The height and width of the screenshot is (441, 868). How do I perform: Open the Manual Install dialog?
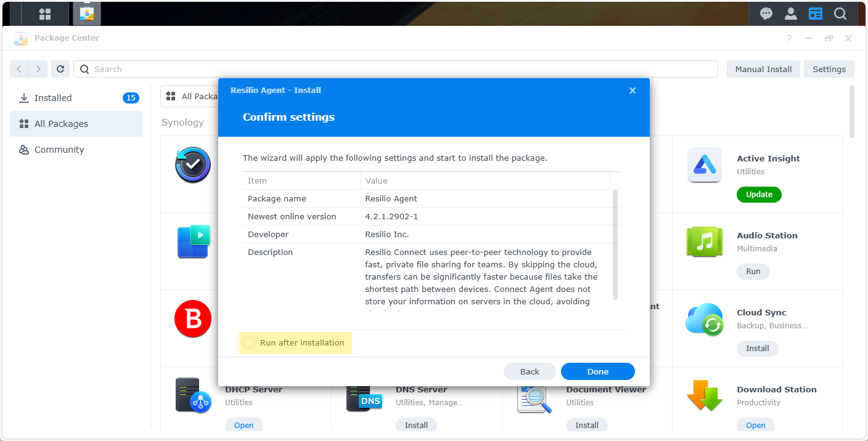tap(763, 69)
